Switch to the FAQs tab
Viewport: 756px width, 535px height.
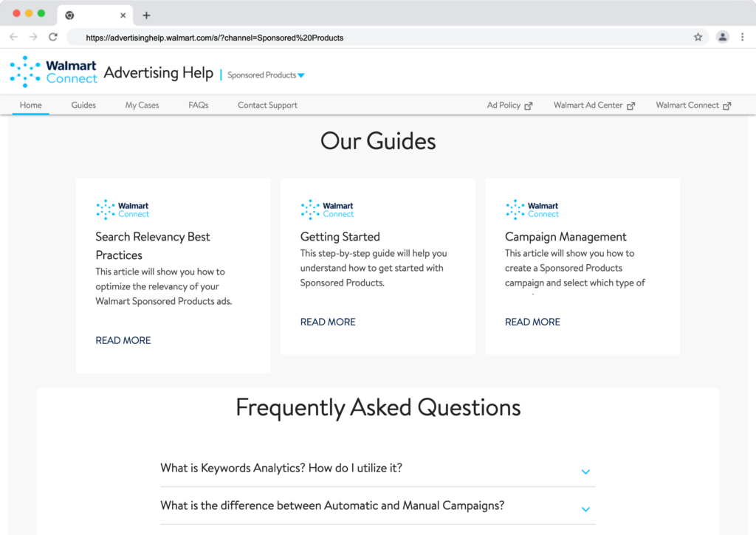pyautogui.click(x=198, y=105)
